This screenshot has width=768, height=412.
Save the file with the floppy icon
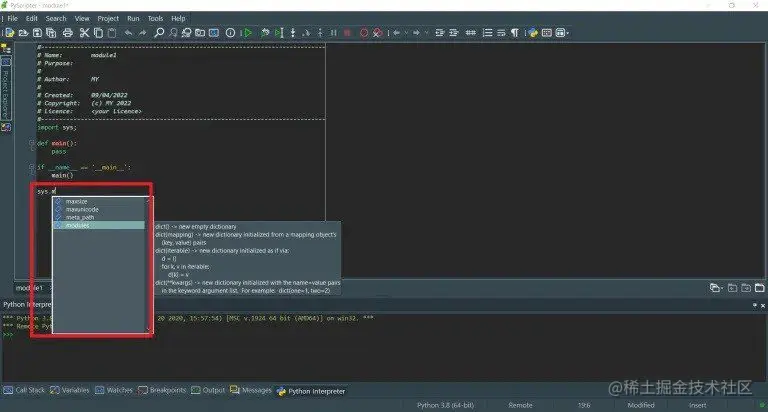[x=37, y=33]
